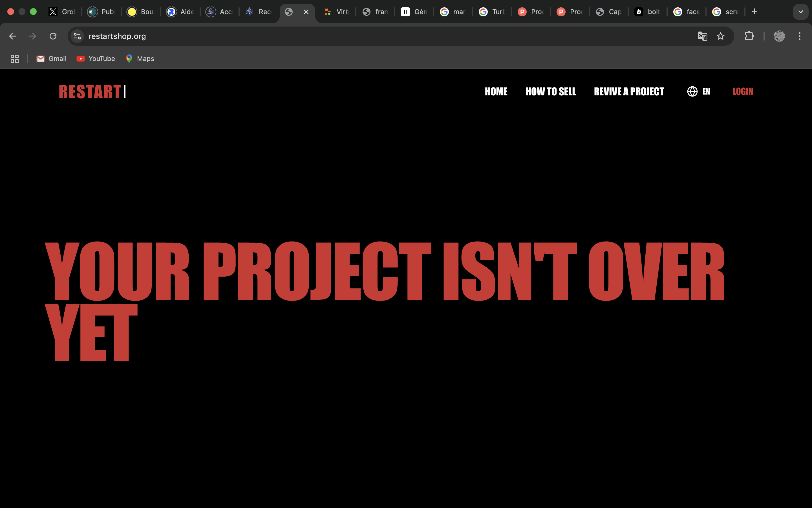Switch to the fran tab
The height and width of the screenshot is (508, 812).
point(376,12)
